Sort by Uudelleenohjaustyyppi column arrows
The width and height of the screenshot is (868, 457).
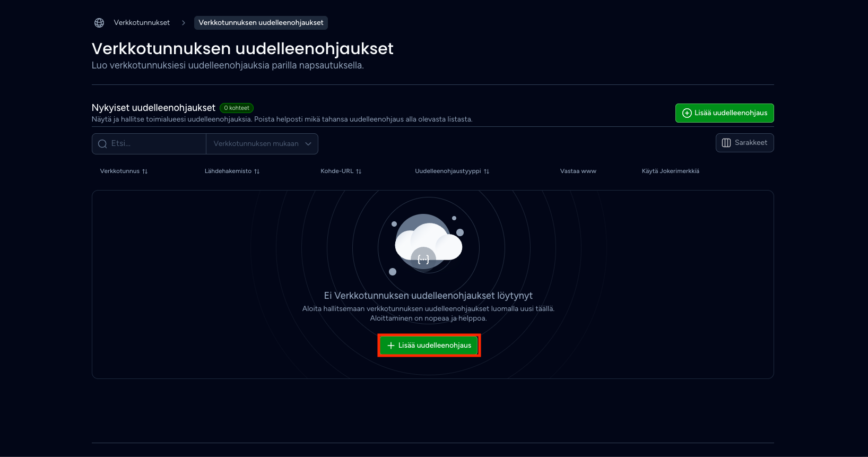pos(487,171)
